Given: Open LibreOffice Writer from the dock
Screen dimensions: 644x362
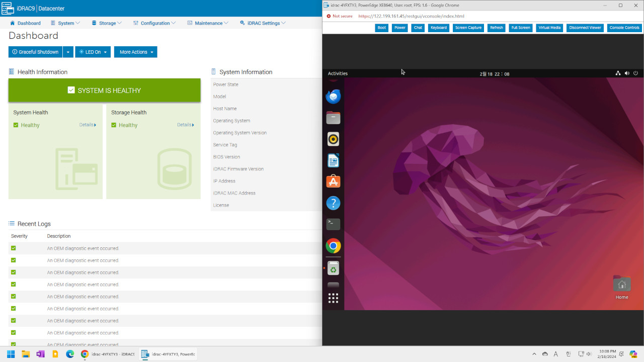Looking at the screenshot, I should point(333,160).
